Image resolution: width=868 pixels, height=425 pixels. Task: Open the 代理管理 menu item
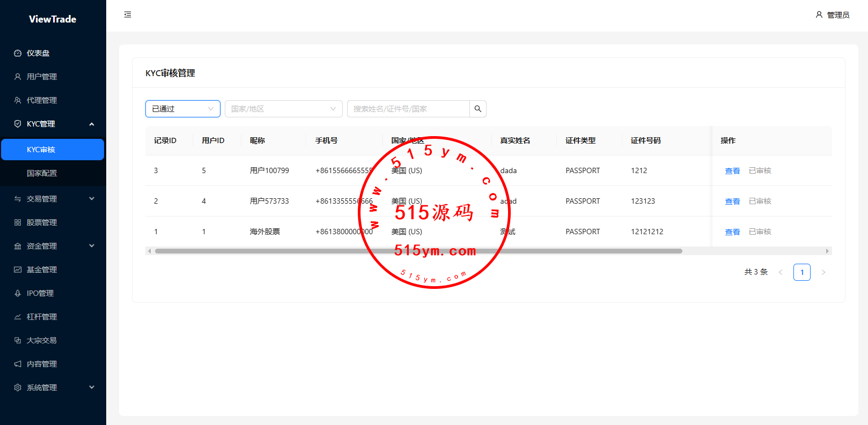53,100
